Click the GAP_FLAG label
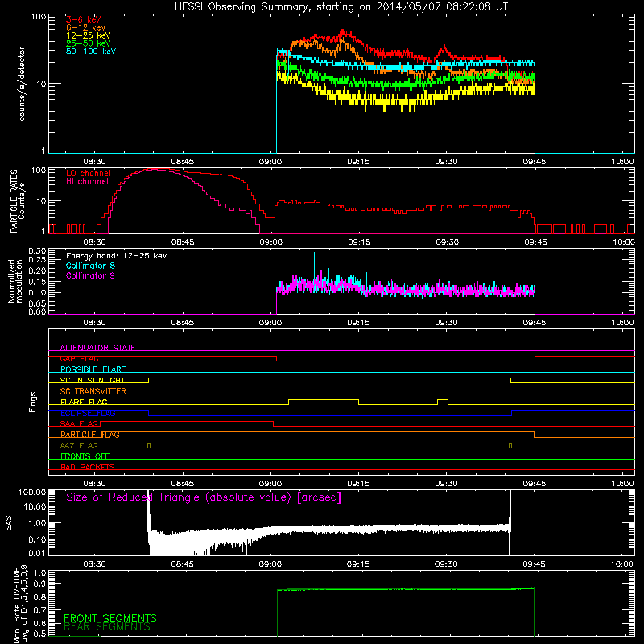The image size is (644, 644). [x=79, y=358]
